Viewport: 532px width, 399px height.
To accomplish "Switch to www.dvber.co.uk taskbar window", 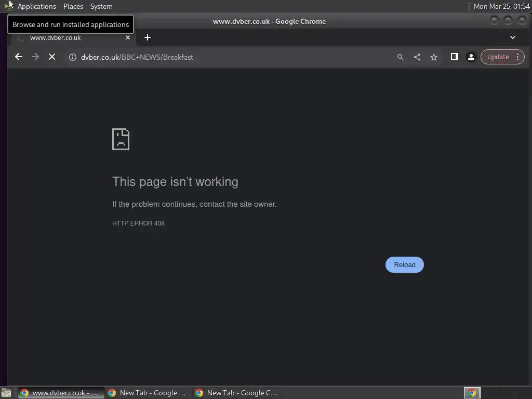I will click(x=61, y=393).
